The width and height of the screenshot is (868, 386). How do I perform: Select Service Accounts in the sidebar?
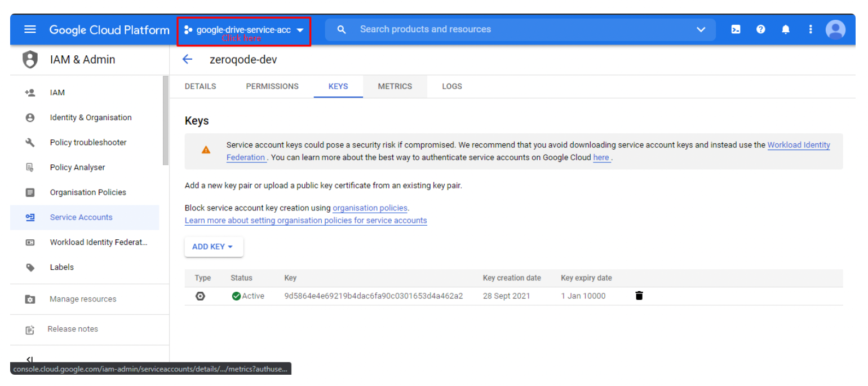[85, 217]
